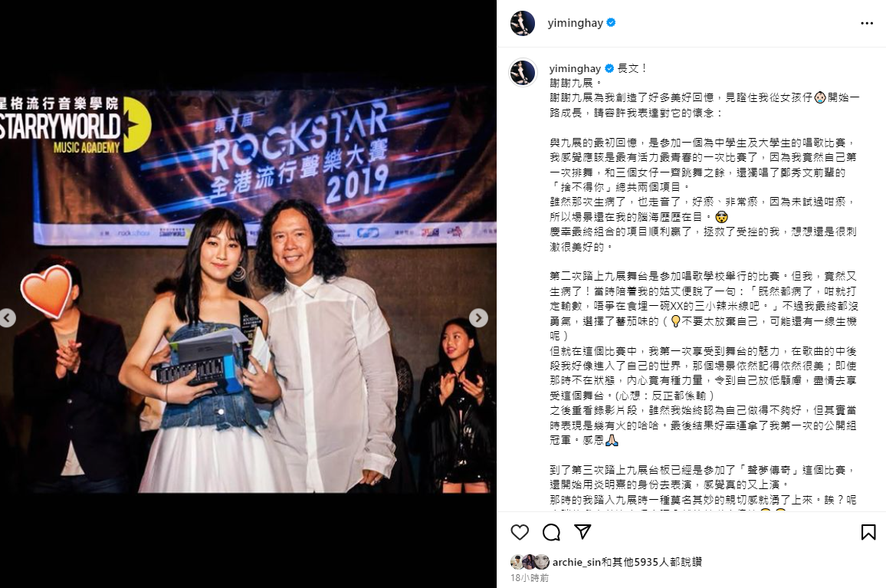
Task: Share the post via paper plane icon
Action: (582, 531)
